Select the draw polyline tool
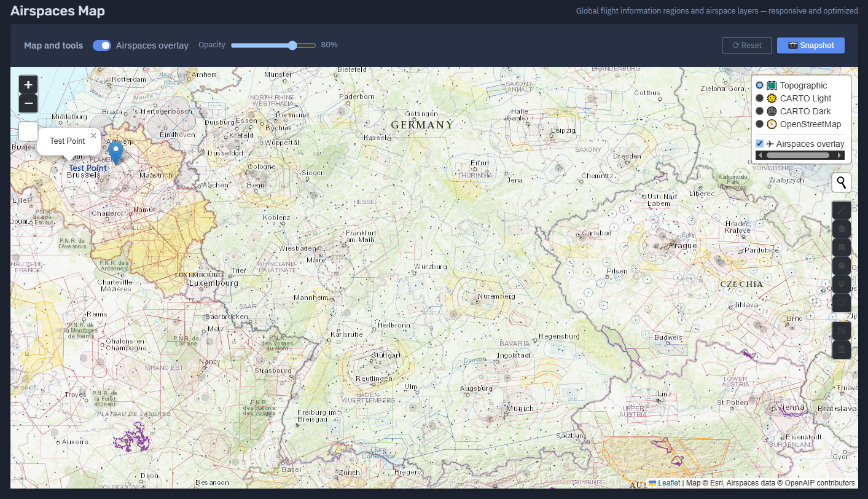This screenshot has width=868, height=499. pyautogui.click(x=842, y=210)
